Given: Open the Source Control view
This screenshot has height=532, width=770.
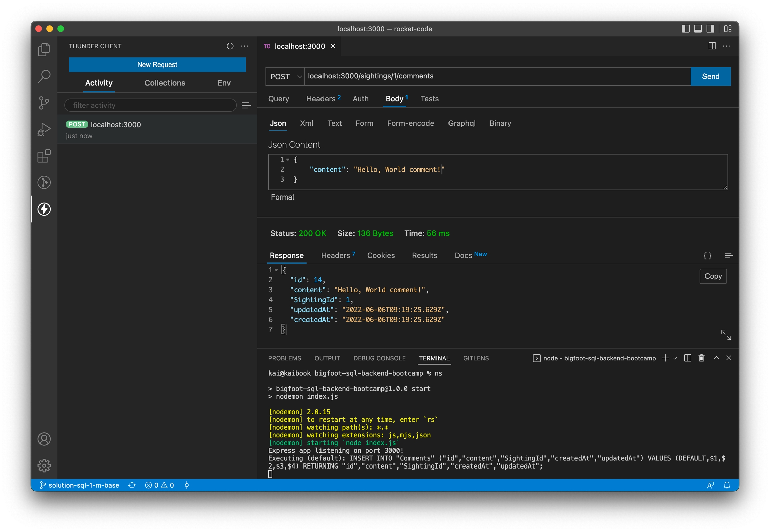Looking at the screenshot, I should click(x=44, y=103).
